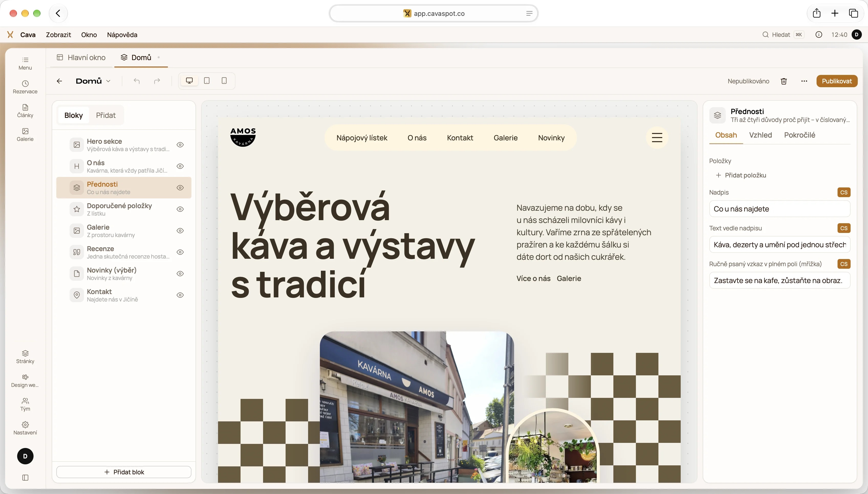
Task: Open a new browser tab
Action: (x=835, y=13)
